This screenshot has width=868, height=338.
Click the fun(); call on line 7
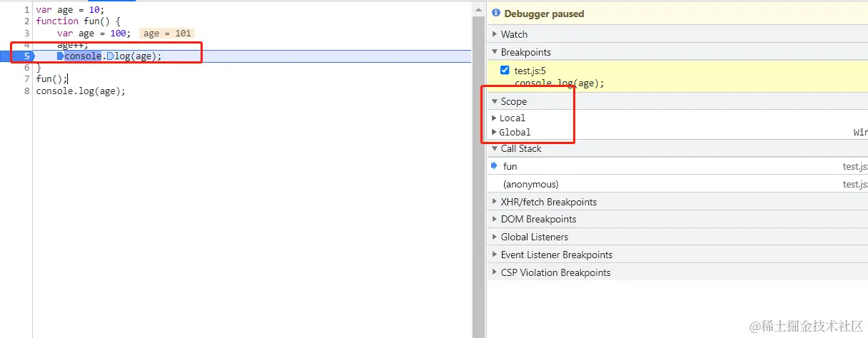click(51, 78)
